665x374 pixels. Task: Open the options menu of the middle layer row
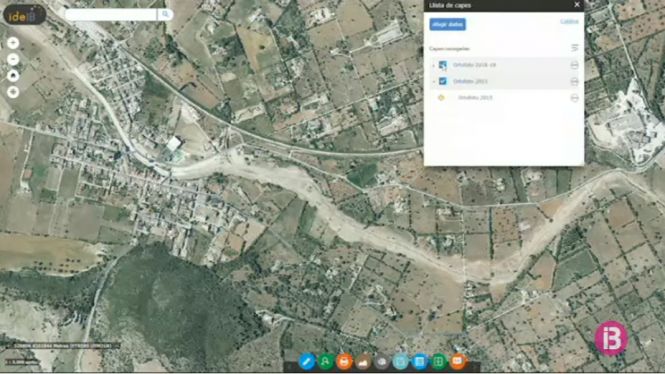click(574, 81)
